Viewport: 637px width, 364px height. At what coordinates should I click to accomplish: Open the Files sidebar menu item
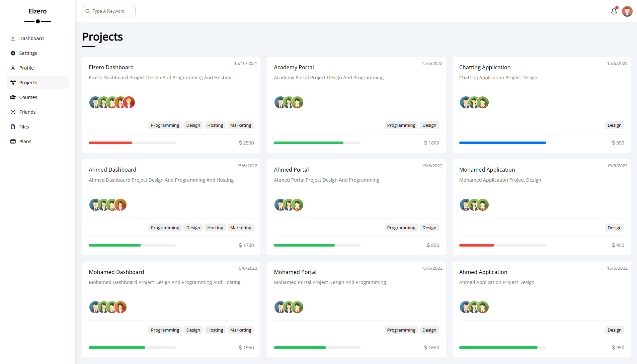[37, 127]
